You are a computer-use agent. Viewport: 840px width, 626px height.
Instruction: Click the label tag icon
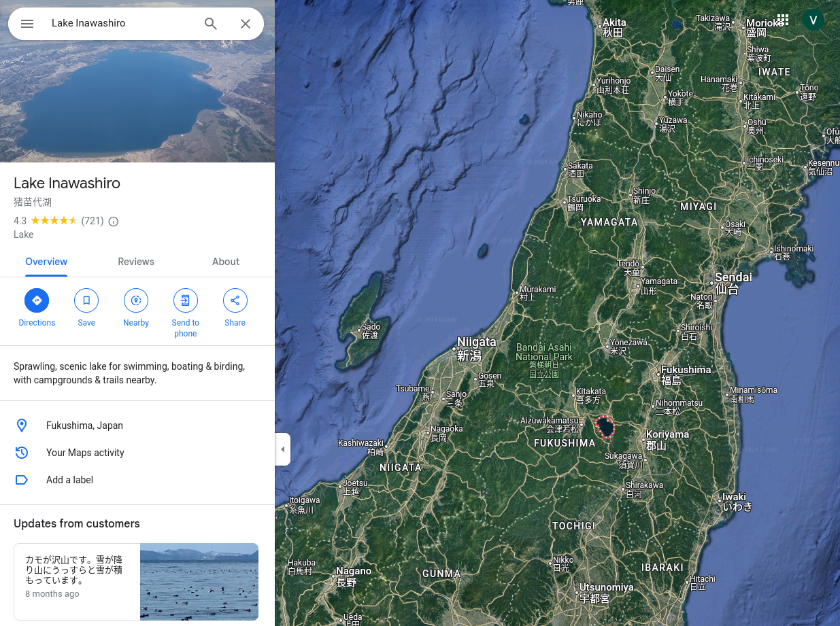coord(22,480)
